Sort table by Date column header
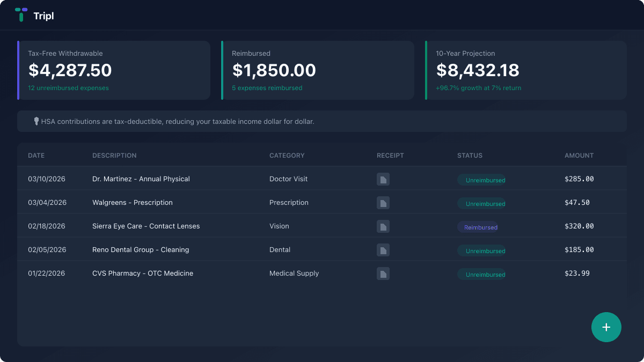This screenshot has height=362, width=644. click(x=36, y=156)
